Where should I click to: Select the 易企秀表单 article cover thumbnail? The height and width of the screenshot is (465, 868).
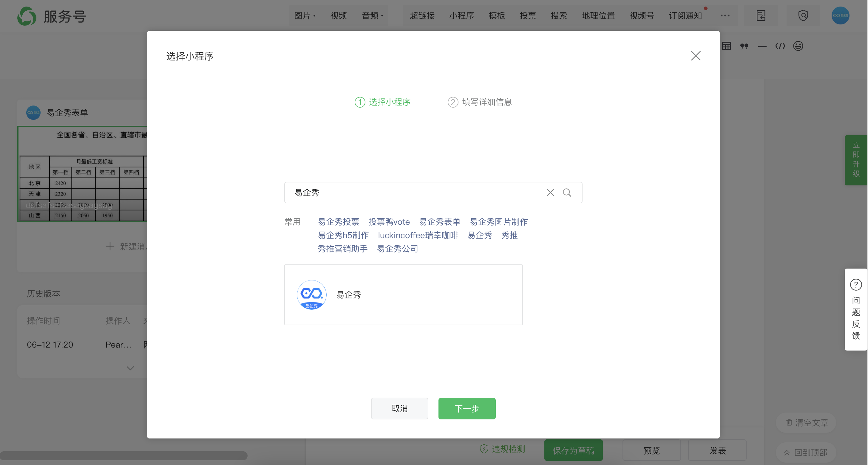[83, 174]
